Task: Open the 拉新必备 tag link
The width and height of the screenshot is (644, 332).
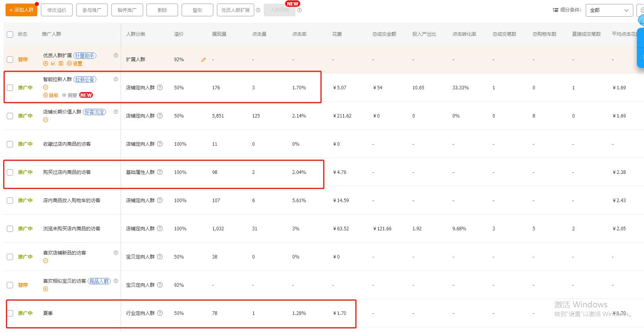Action: tap(85, 79)
